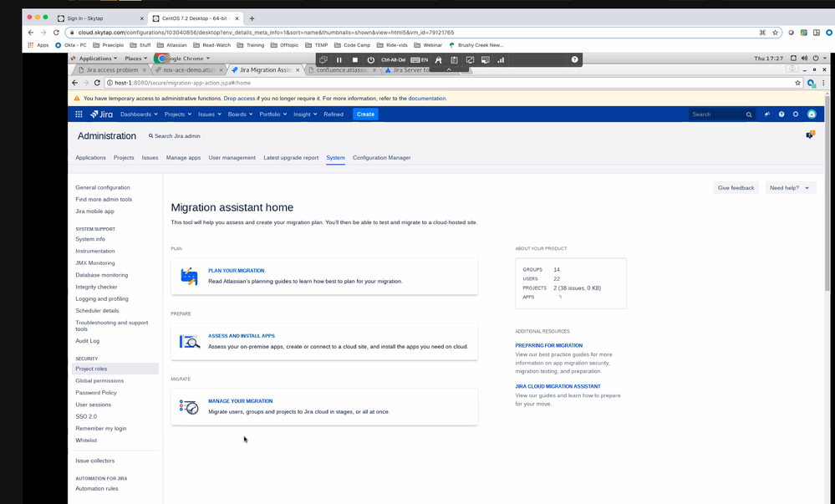Image resolution: width=835 pixels, height=504 pixels.
Task: Click the Assess and Install Apps card icon
Action: [190, 342]
